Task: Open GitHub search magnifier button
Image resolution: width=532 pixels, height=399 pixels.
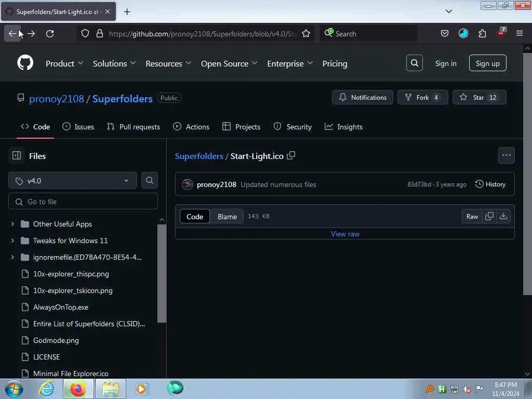Action: (414, 63)
